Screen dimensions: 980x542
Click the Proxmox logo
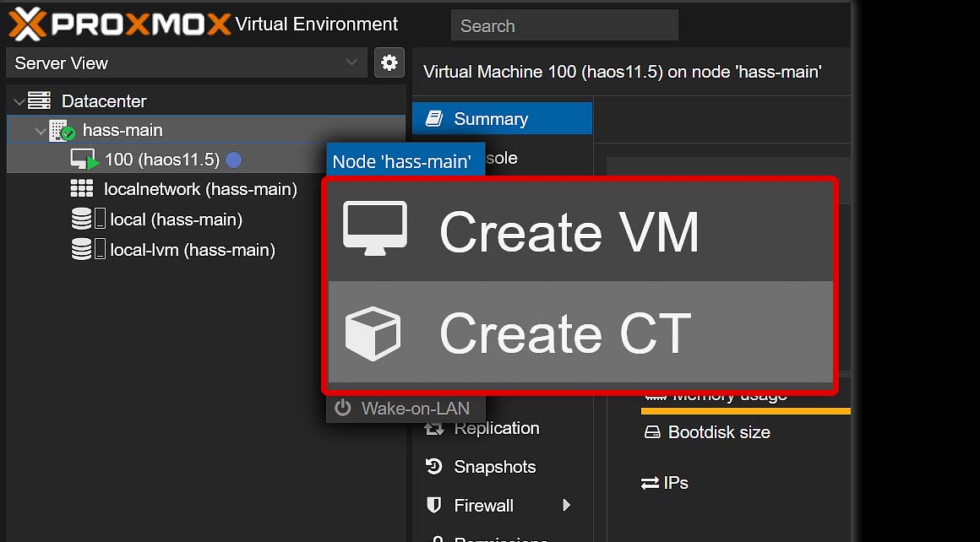[x=119, y=24]
